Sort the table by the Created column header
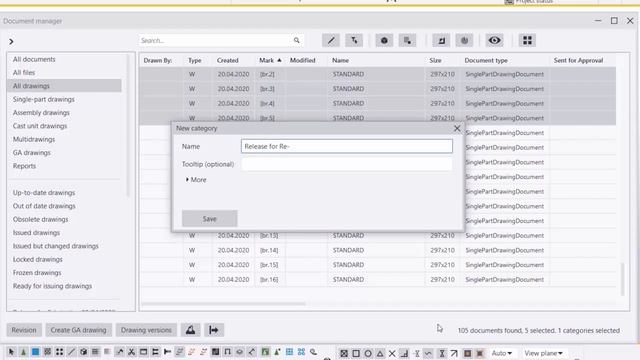Image resolution: width=640 pixels, height=360 pixels. [x=227, y=60]
